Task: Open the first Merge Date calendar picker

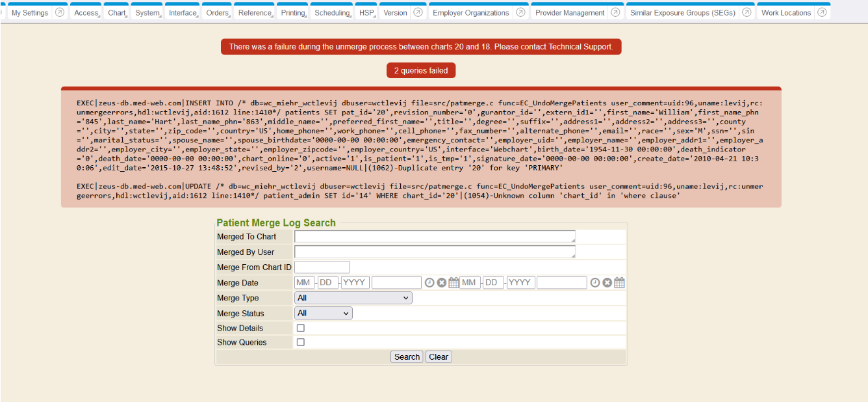Action: pyautogui.click(x=453, y=283)
